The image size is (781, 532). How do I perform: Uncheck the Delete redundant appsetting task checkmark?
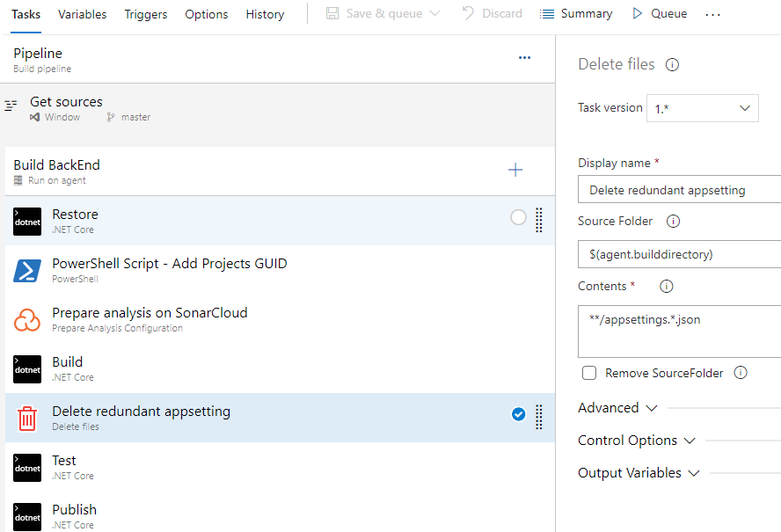pyautogui.click(x=518, y=414)
